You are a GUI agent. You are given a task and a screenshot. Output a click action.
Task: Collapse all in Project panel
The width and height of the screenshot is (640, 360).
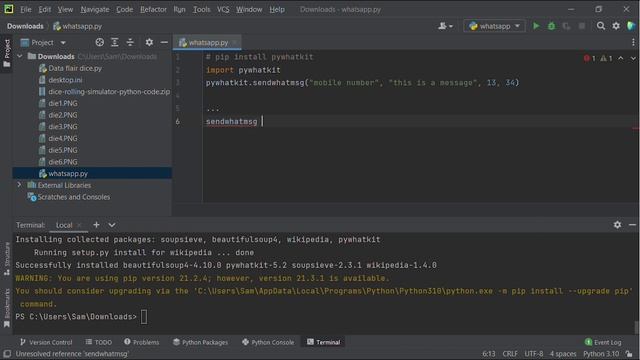coord(130,42)
